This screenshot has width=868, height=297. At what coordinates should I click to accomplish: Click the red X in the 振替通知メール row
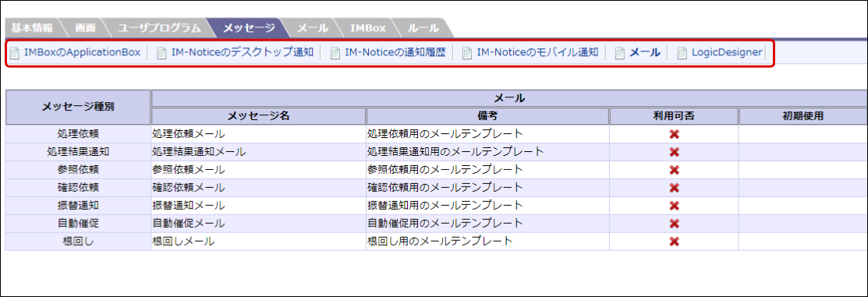(x=675, y=206)
